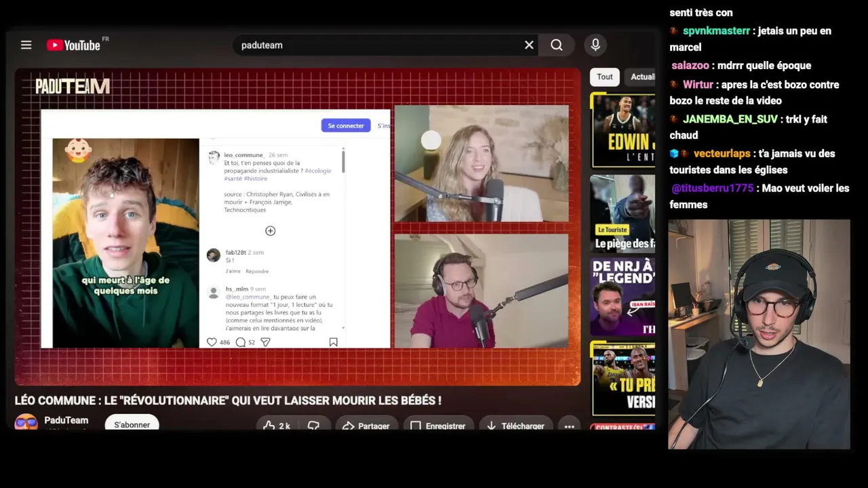
Task: Save the video with Enregistrer
Action: click(438, 426)
